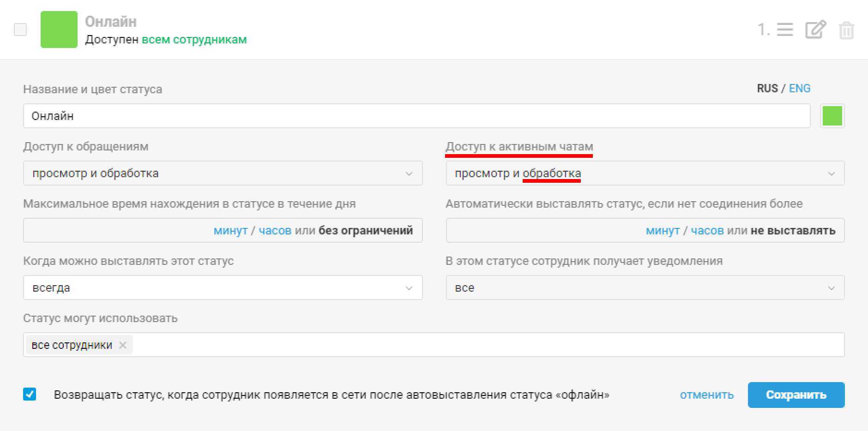Remove the все сотрудники tag

[122, 345]
